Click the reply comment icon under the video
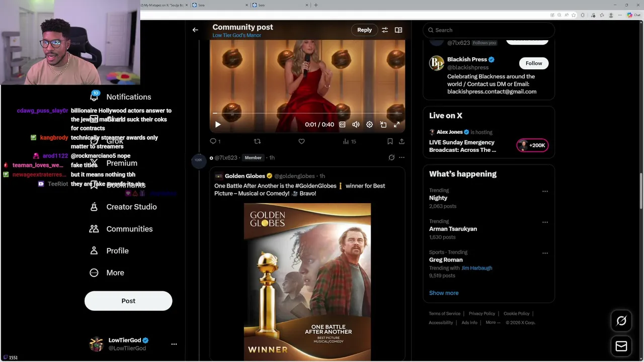644x362 pixels. pyautogui.click(x=213, y=142)
